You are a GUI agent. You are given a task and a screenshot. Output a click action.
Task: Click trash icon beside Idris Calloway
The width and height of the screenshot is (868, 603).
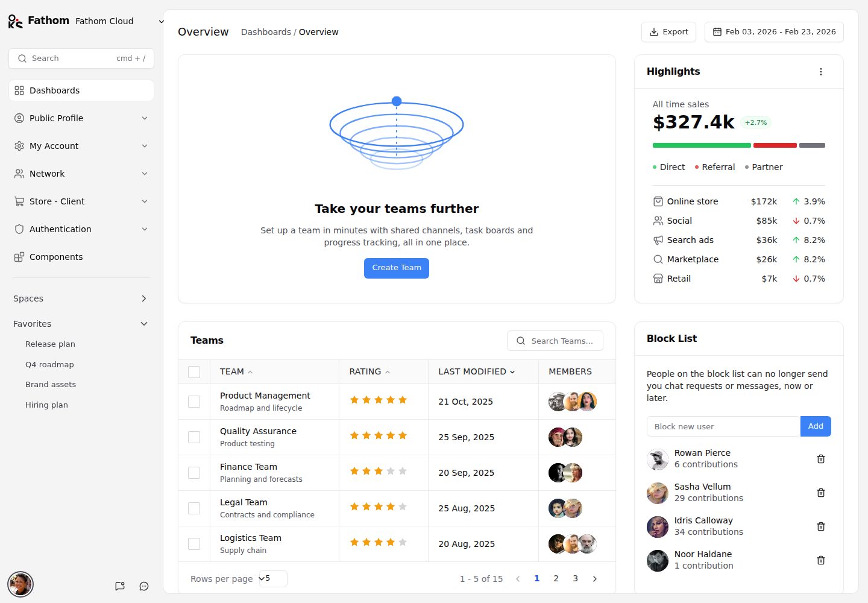pyautogui.click(x=820, y=526)
